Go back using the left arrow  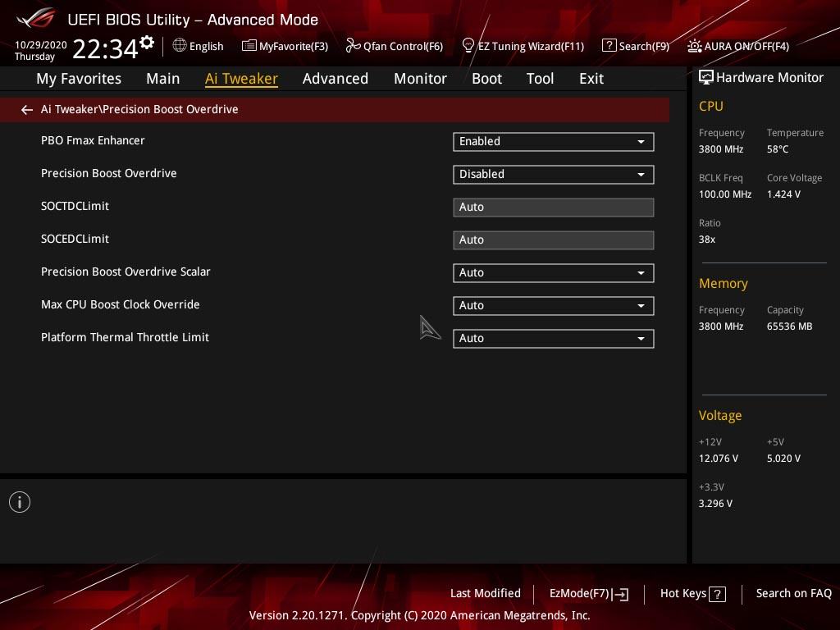pos(27,110)
